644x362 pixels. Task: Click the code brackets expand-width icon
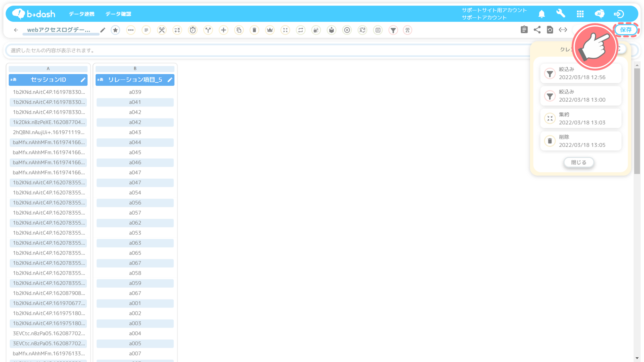[x=563, y=30]
